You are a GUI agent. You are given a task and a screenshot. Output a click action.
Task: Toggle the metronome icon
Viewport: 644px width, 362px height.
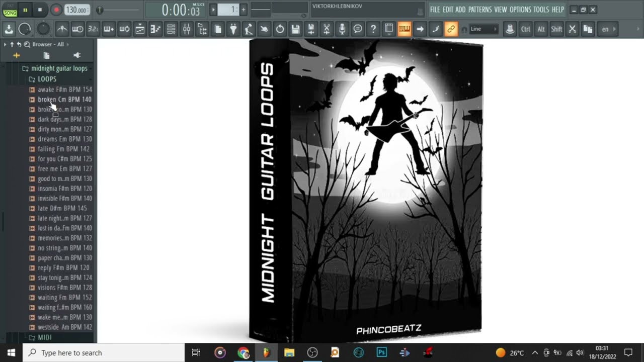tap(62, 29)
